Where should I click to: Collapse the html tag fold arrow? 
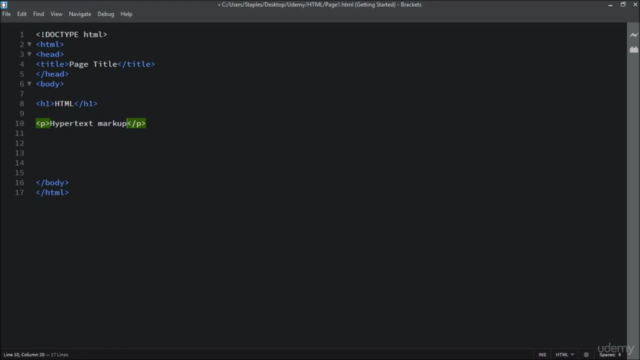[29, 44]
